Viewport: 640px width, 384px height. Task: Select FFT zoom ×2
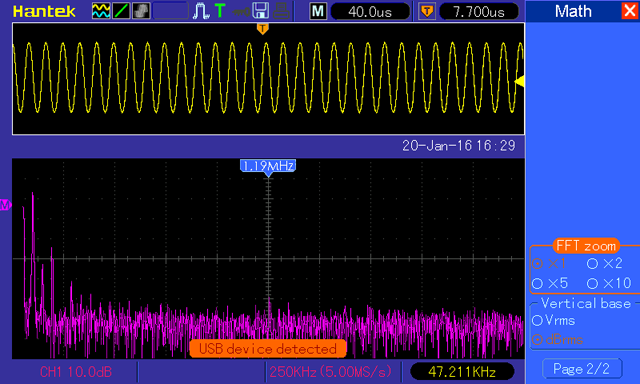coord(604,264)
